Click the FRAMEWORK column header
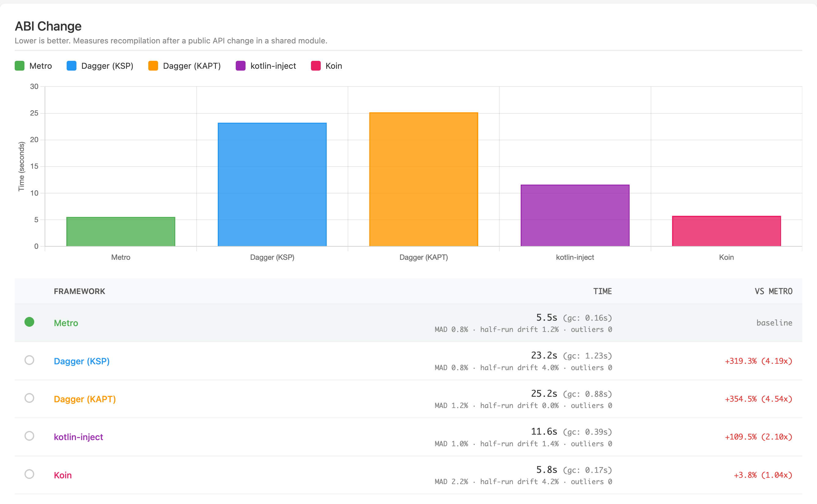Screen dimensions: 817x504 [79, 291]
